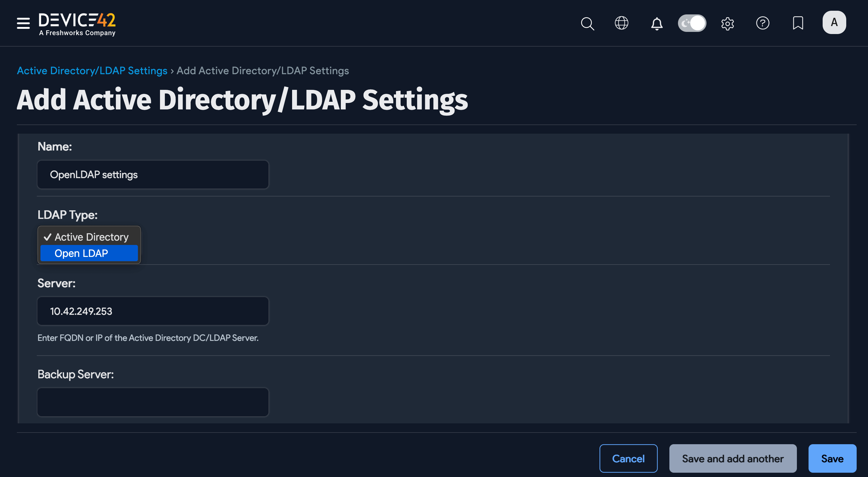
Task: Click the Device42 logo
Action: (x=77, y=23)
